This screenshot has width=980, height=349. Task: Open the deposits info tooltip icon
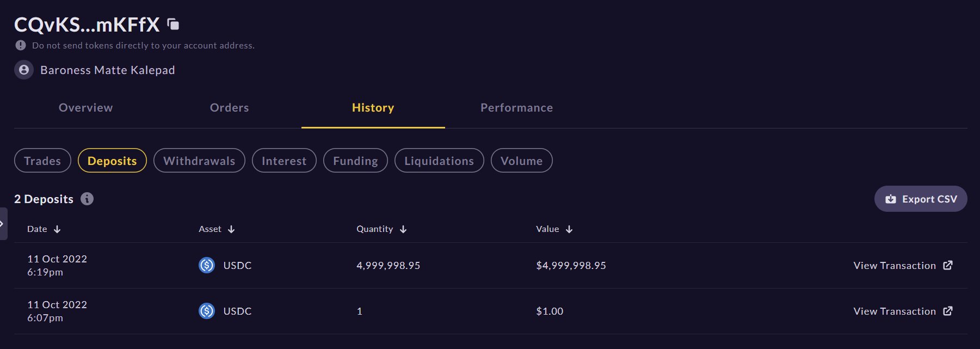[x=87, y=199]
